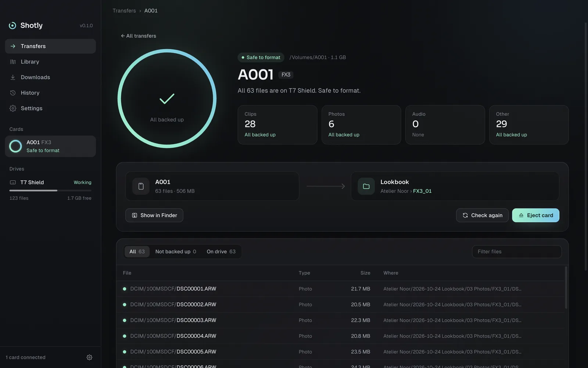Click the T7 Shield storage usage bar
This screenshot has height=368, width=588.
click(x=50, y=191)
